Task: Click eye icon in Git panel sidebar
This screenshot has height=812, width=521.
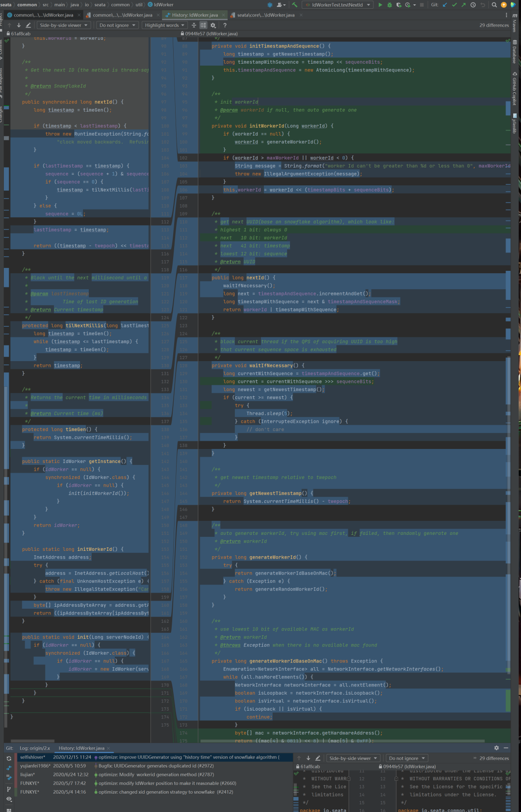Action: click(x=9, y=799)
